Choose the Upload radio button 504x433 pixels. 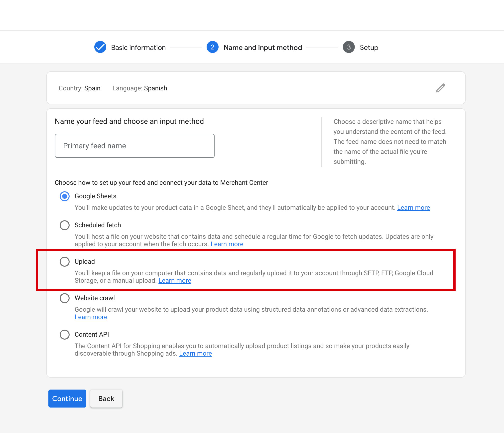[x=65, y=262]
